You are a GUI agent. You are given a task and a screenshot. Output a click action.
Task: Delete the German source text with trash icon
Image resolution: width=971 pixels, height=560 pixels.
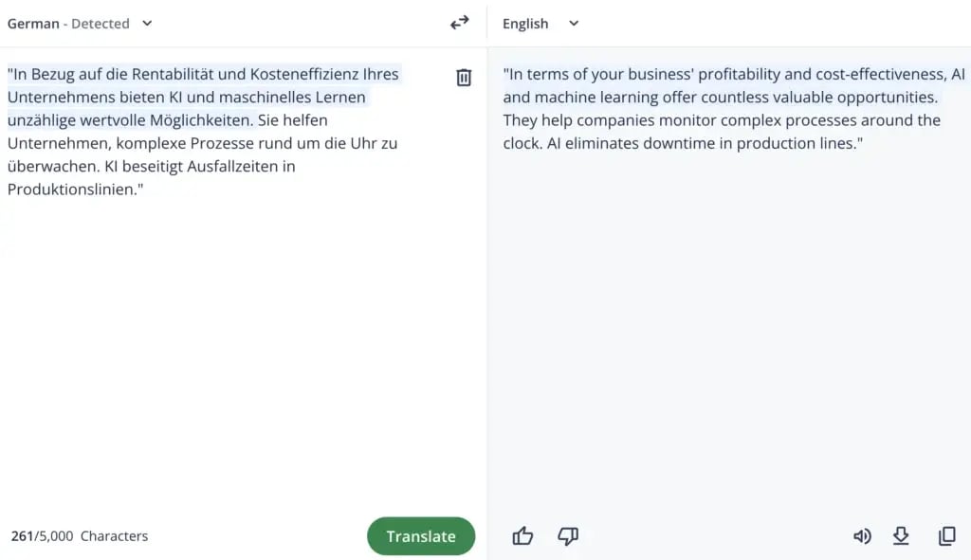[464, 78]
